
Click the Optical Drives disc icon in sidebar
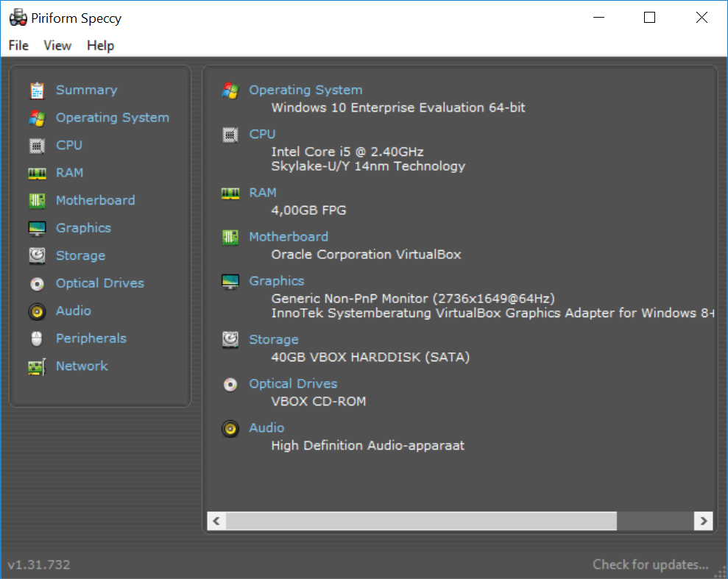pyautogui.click(x=37, y=283)
